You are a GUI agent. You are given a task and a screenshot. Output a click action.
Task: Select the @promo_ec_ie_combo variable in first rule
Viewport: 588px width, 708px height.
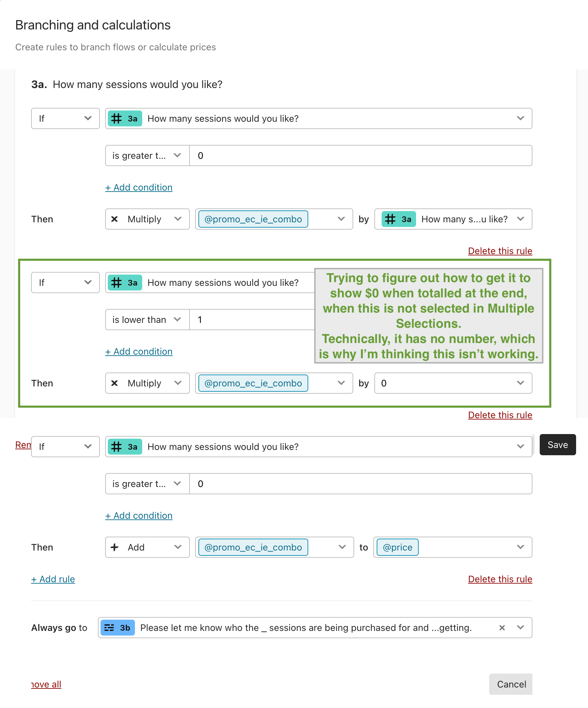(253, 219)
